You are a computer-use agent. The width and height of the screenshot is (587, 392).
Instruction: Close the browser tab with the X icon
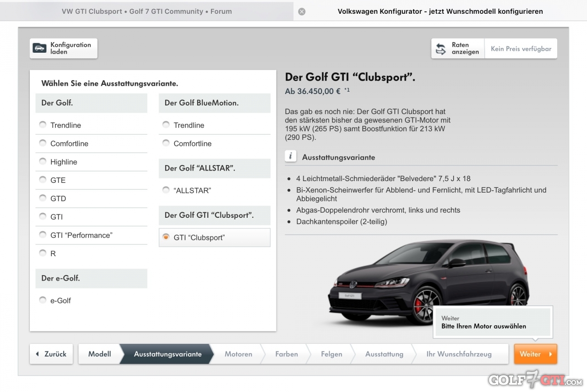pyautogui.click(x=302, y=11)
